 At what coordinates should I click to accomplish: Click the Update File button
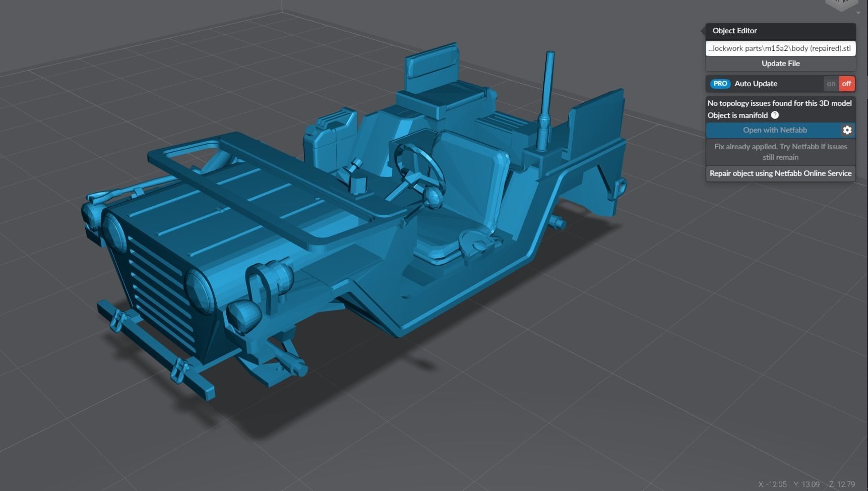780,64
